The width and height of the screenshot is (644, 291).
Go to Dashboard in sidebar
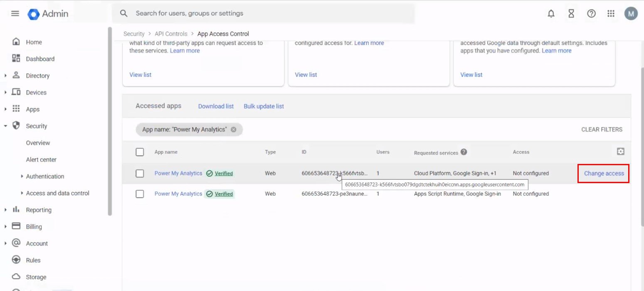coord(40,59)
